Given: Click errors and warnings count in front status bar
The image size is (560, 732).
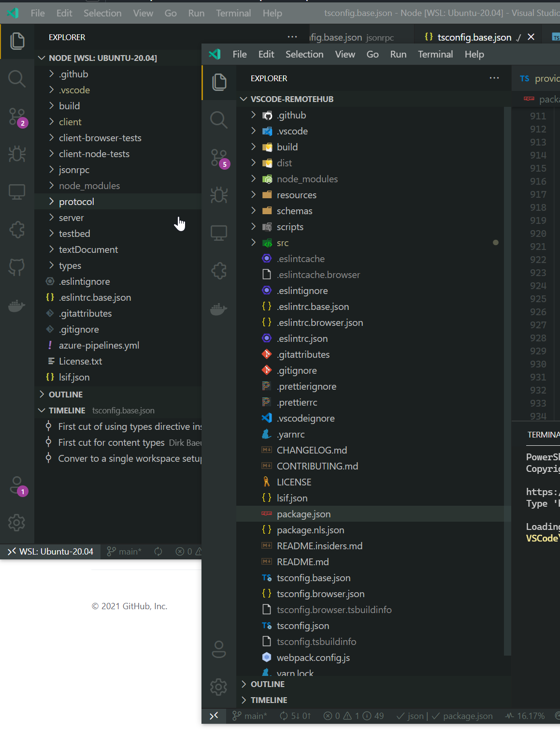Looking at the screenshot, I should [x=353, y=716].
